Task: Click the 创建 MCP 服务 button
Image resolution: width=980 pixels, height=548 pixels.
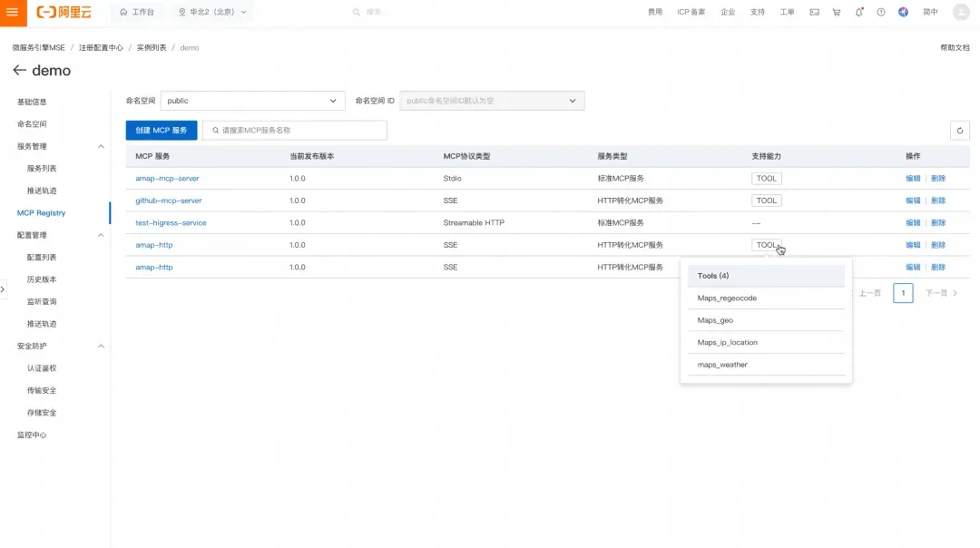Action: pyautogui.click(x=162, y=131)
